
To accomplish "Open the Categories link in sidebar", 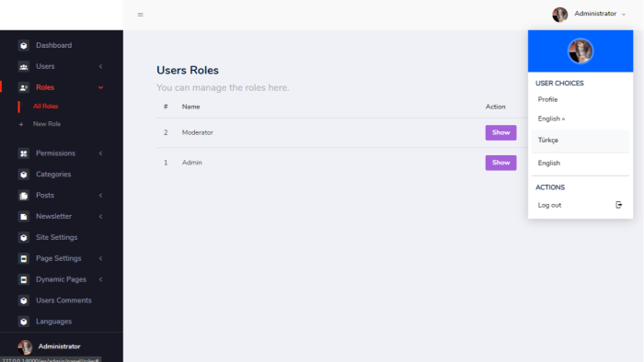I will point(53,175).
